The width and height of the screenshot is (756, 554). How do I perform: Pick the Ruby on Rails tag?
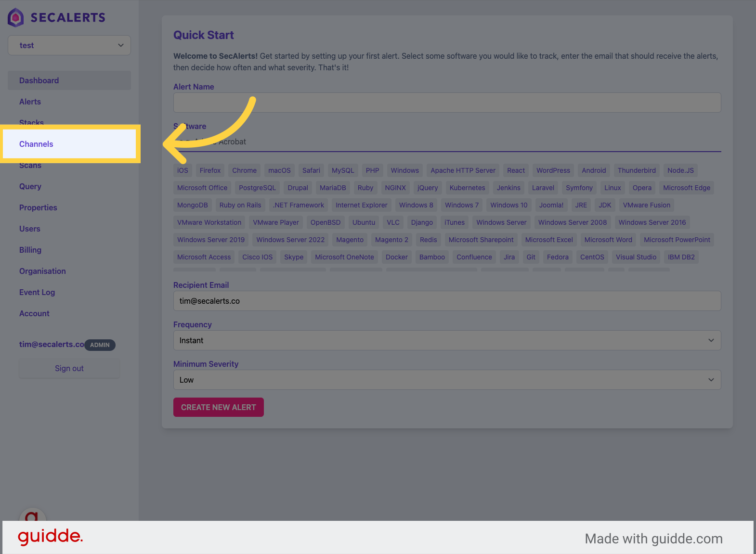tap(240, 205)
